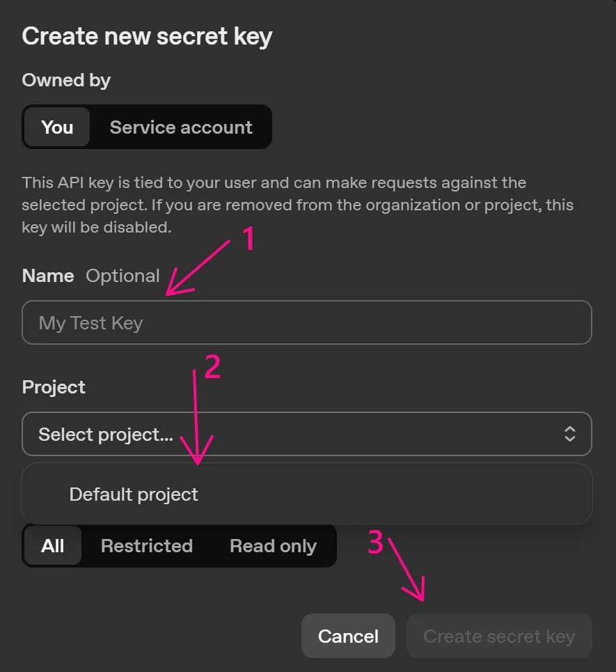This screenshot has width=616, height=672.
Task: Click the "Owned by" label
Action: pyautogui.click(x=66, y=81)
